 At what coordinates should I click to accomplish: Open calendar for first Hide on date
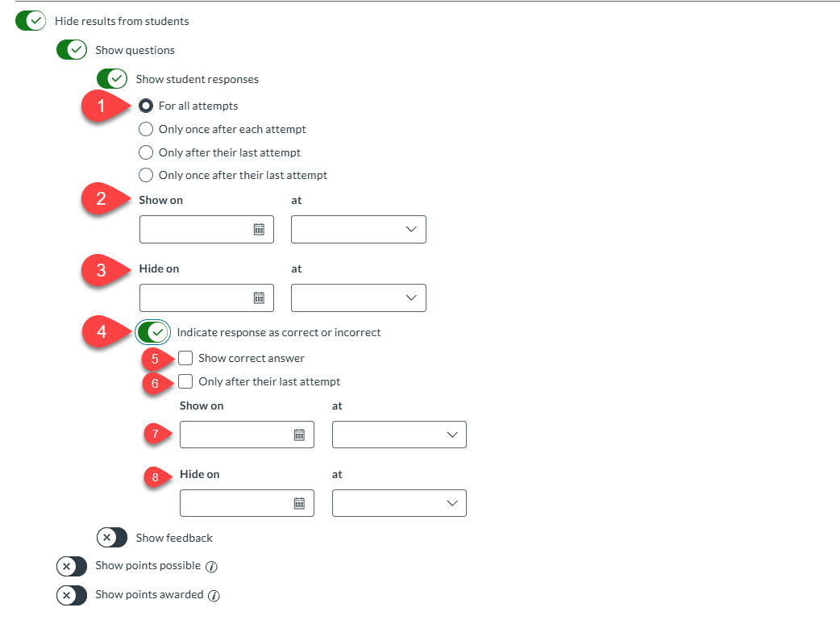pos(259,298)
